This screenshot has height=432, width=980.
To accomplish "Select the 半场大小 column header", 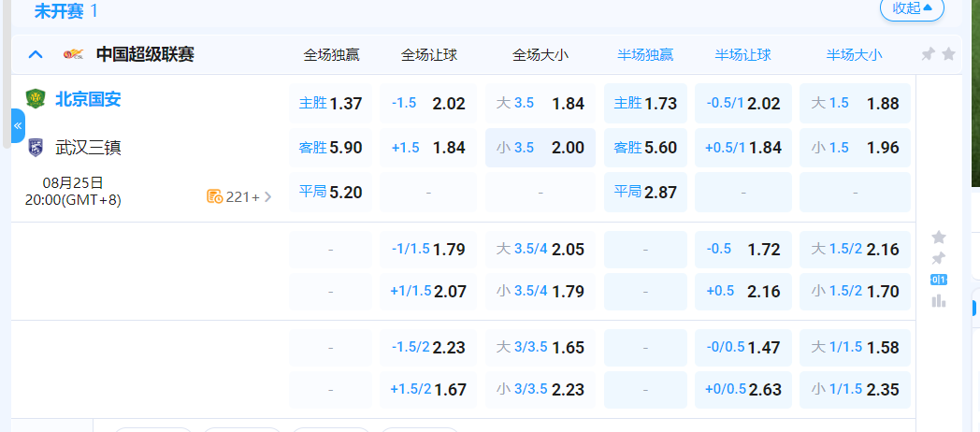I will point(854,54).
